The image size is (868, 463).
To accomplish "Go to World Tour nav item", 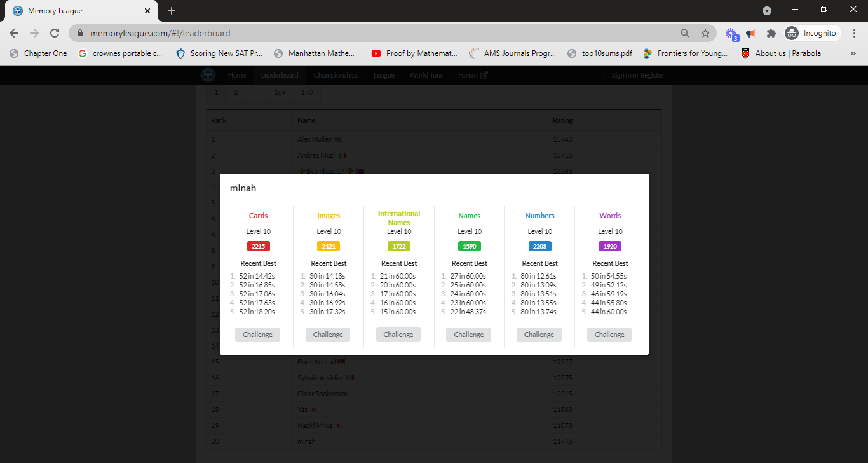I will [x=426, y=75].
